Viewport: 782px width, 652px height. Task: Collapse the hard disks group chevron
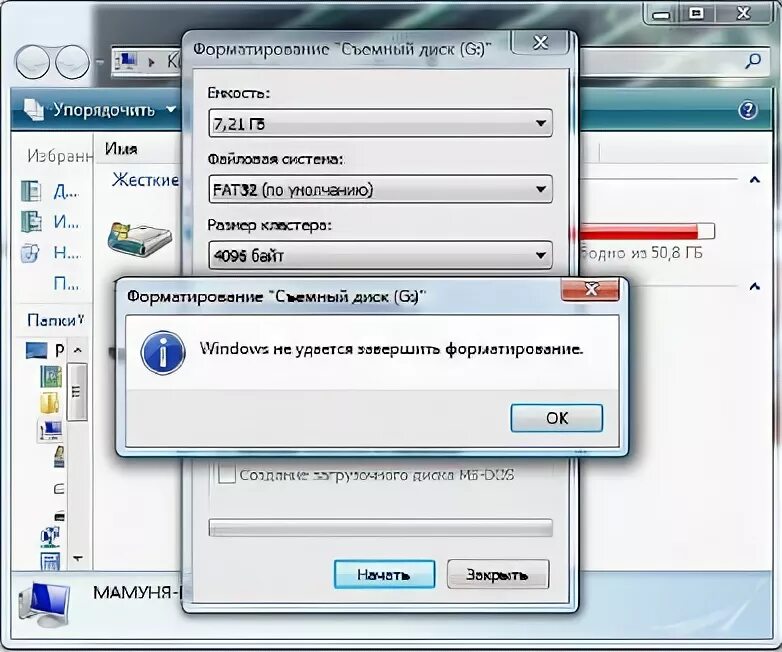click(755, 180)
